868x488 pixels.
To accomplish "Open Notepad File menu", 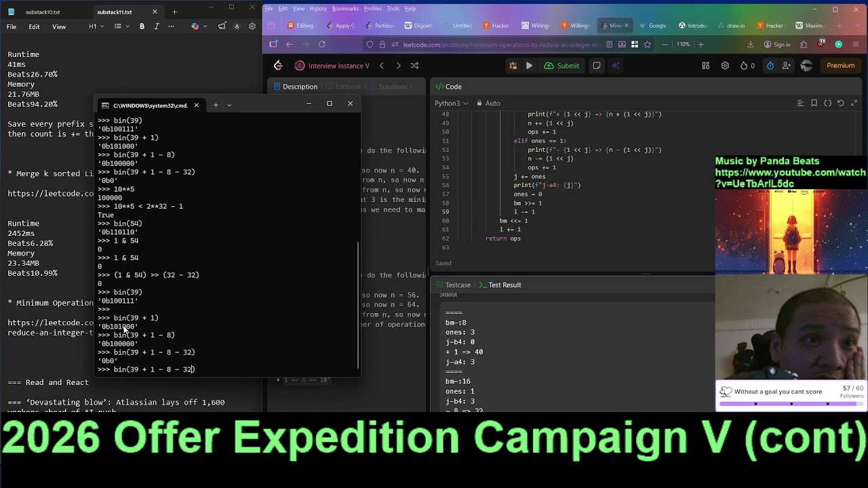I will 12,26.
